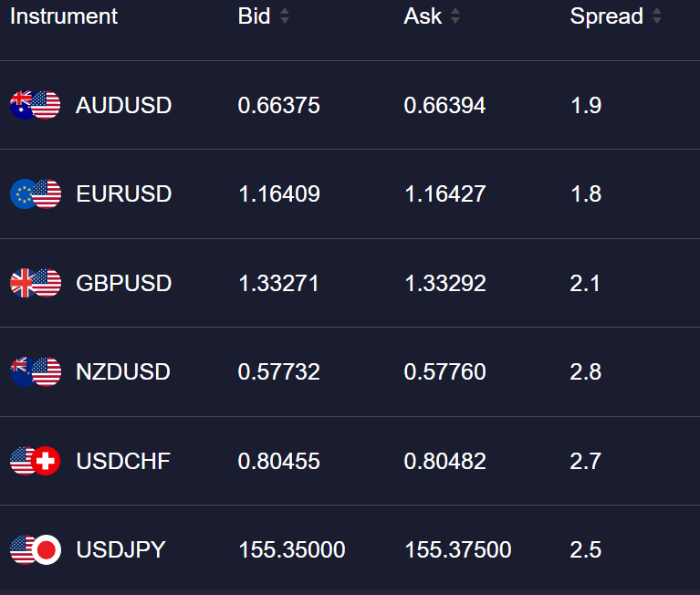
Task: Click USDJPY ask price 155.37500
Action: [457, 550]
